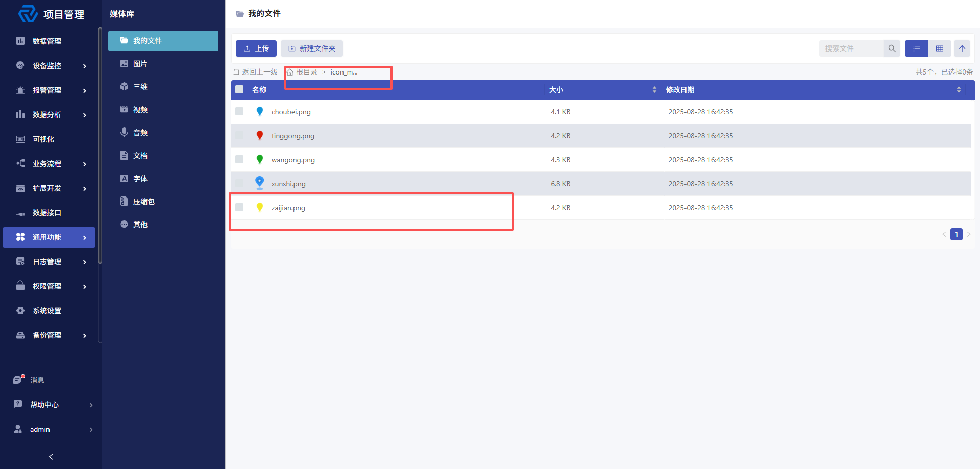Check the tinggong.png checkbox
Image resolution: width=980 pixels, height=469 pixels.
239,135
